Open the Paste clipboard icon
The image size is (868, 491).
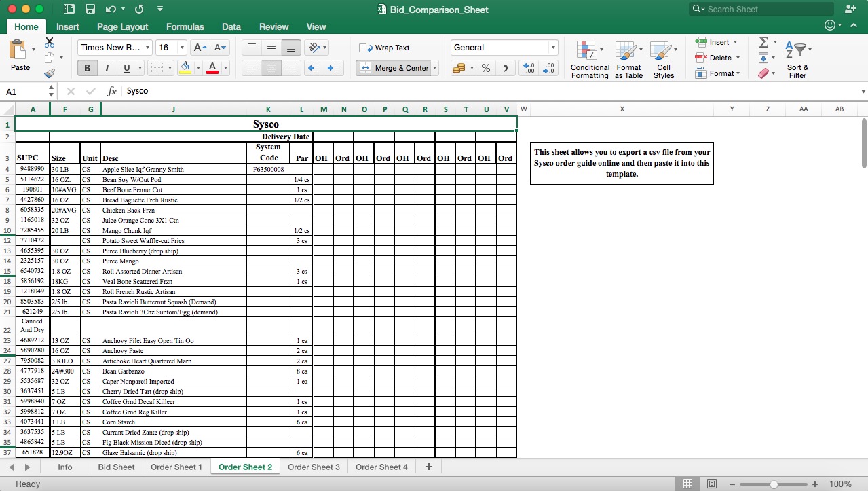[x=18, y=50]
